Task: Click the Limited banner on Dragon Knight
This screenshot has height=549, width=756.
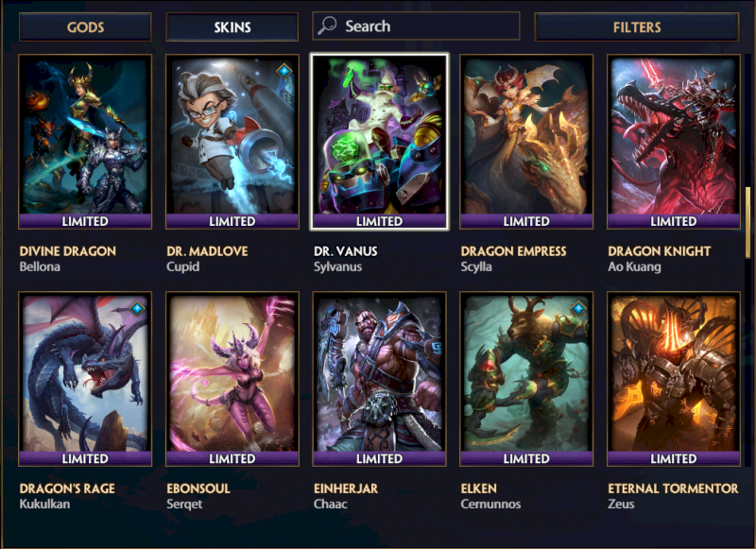Action: (674, 221)
